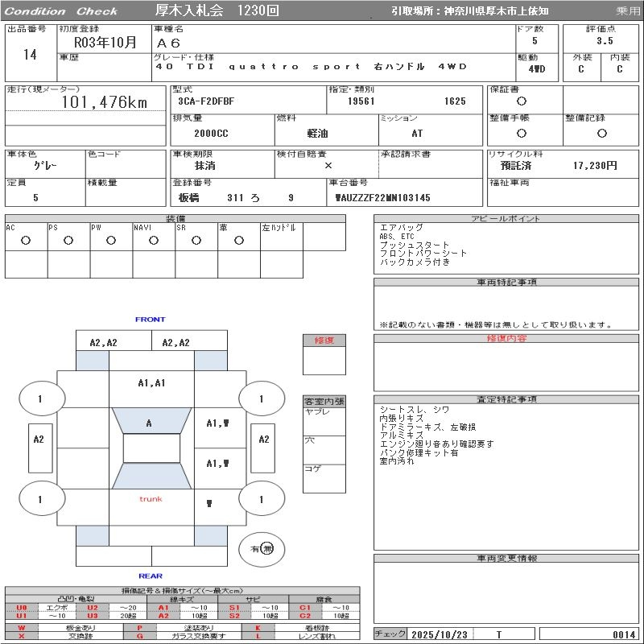Toggle the SR sunroof circle

point(196,240)
